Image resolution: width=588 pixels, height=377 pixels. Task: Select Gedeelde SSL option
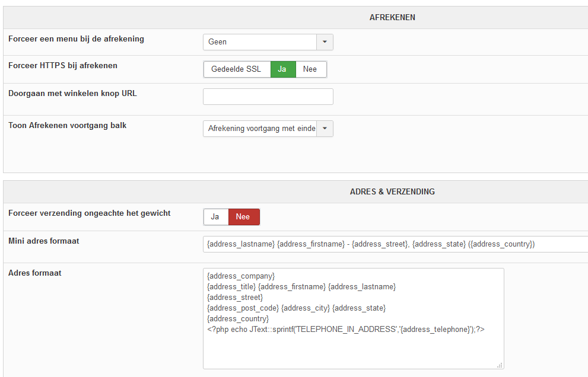pyautogui.click(x=237, y=69)
